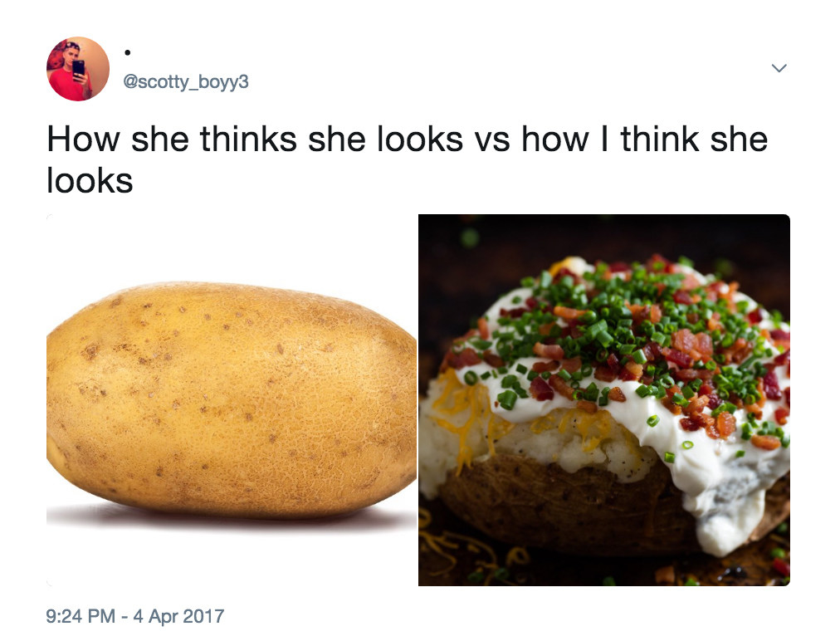View the raw potato photo
The height and width of the screenshot is (641, 840).
[232, 400]
